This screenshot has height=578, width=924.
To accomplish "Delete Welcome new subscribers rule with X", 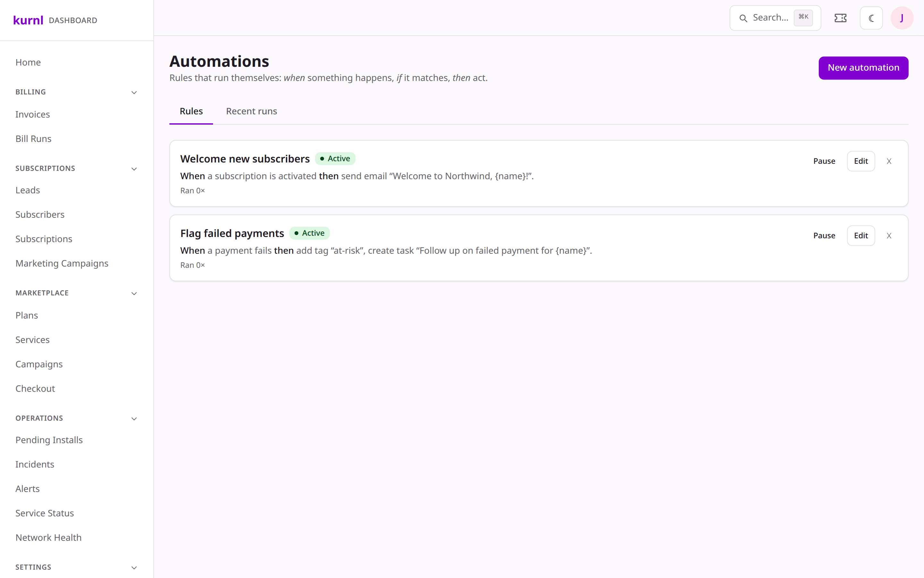I will click(889, 161).
